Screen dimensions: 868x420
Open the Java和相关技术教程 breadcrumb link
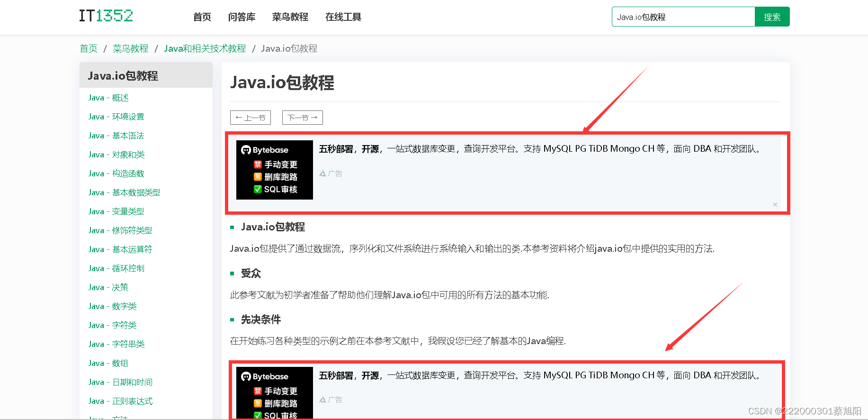205,48
